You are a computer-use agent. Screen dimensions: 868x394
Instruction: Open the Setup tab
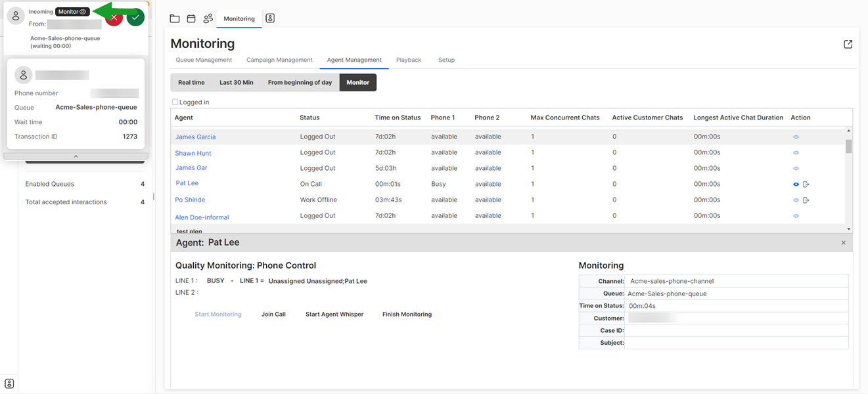(446, 60)
